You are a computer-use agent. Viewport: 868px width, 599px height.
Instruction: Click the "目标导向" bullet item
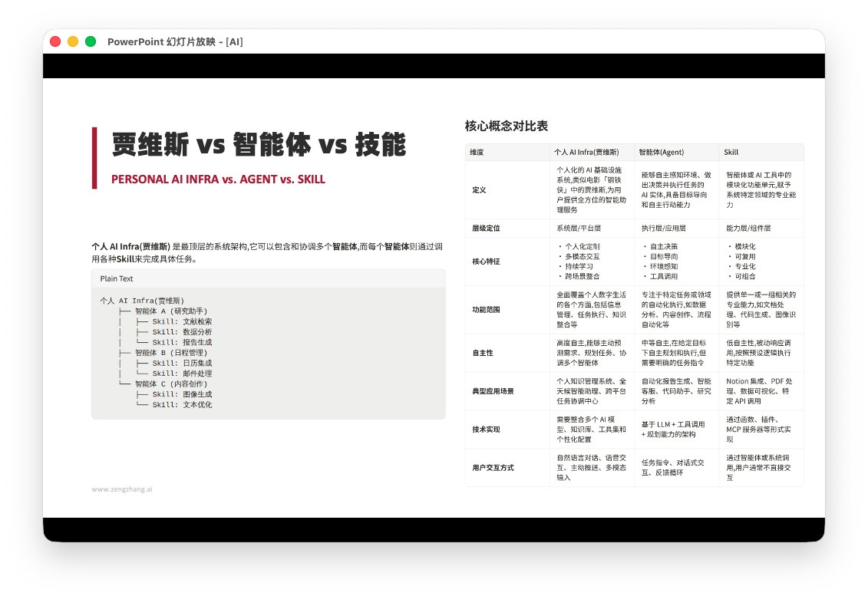tap(664, 256)
